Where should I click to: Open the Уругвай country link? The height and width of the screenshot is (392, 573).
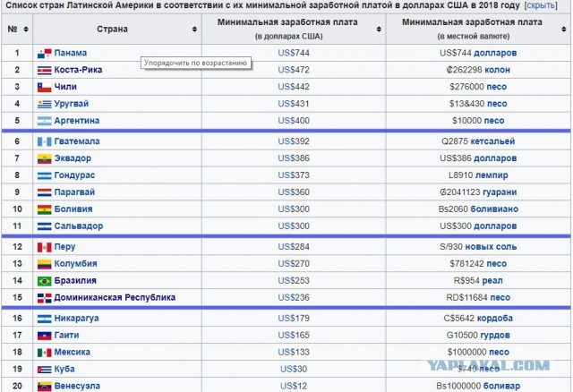pyautogui.click(x=72, y=104)
